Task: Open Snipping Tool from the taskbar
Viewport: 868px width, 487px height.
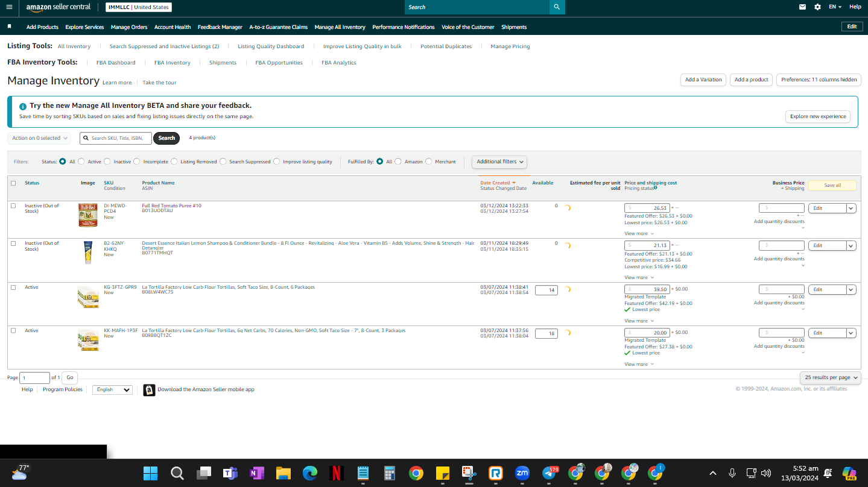Action: (x=469, y=473)
